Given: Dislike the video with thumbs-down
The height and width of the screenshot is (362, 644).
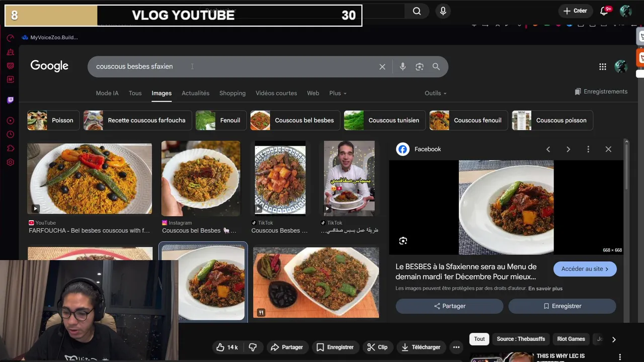Looking at the screenshot, I should click(253, 347).
